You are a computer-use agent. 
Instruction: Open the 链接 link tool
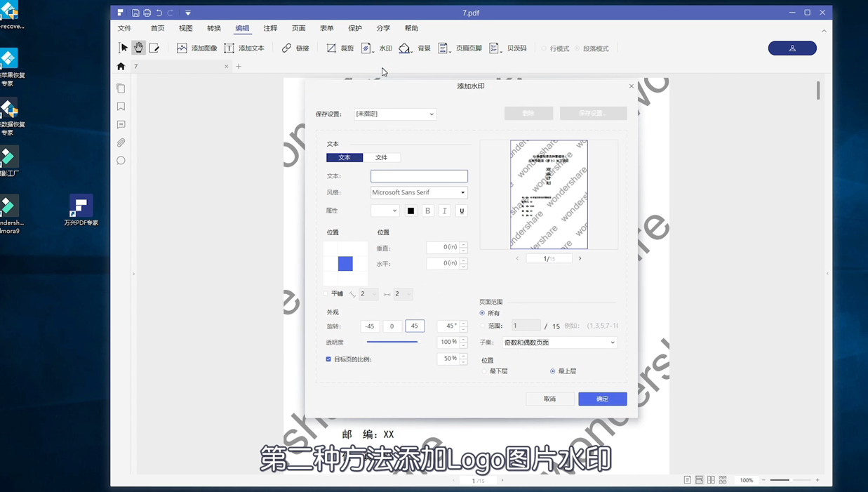pyautogui.click(x=295, y=48)
